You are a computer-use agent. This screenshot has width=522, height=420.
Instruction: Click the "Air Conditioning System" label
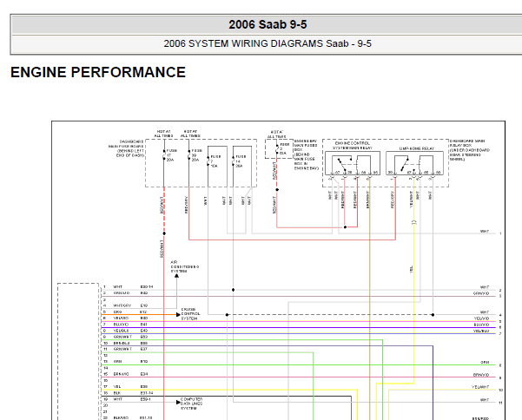pyautogui.click(x=184, y=266)
